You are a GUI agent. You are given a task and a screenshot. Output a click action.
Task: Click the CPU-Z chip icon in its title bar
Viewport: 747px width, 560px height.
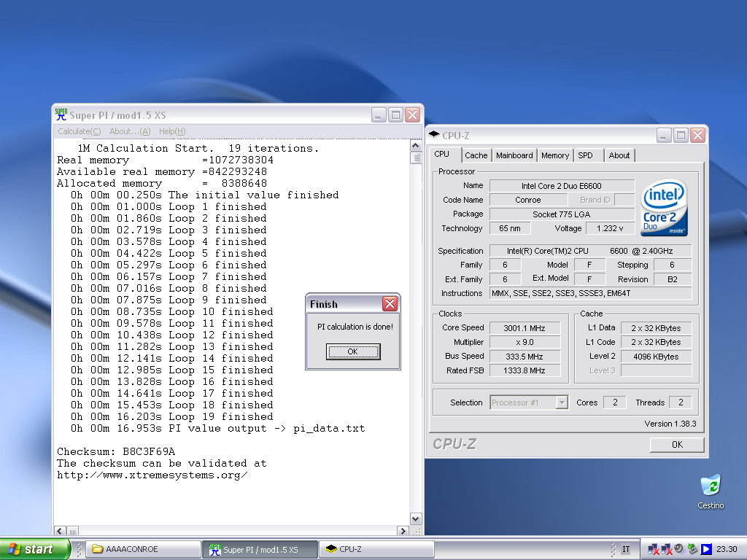click(434, 135)
